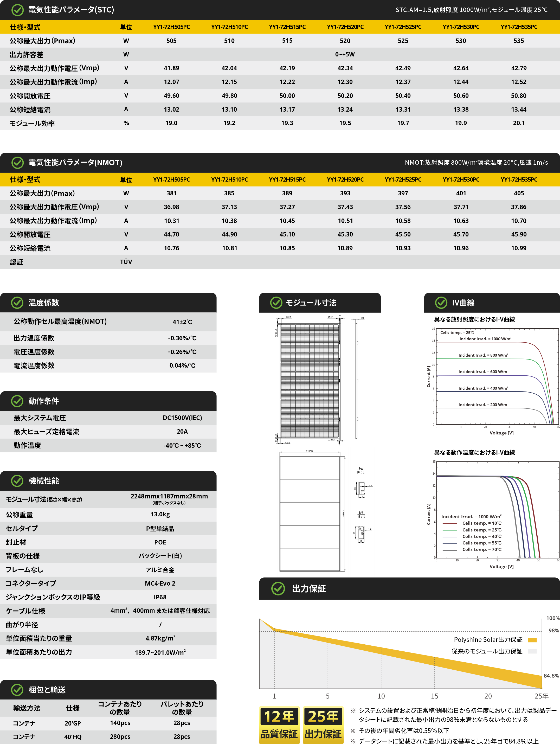The image size is (560, 744).
Task: Click the connector type MC4-Evo 2
Action: pyautogui.click(x=160, y=583)
